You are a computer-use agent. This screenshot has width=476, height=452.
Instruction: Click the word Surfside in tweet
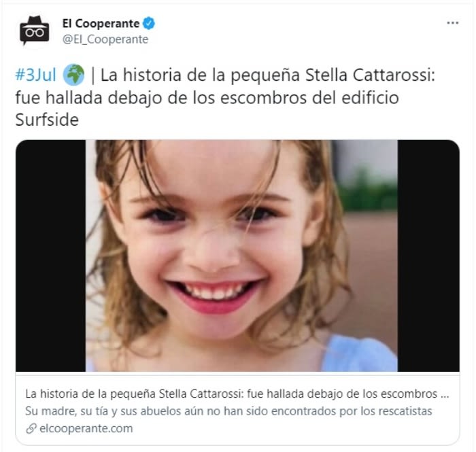(47, 120)
